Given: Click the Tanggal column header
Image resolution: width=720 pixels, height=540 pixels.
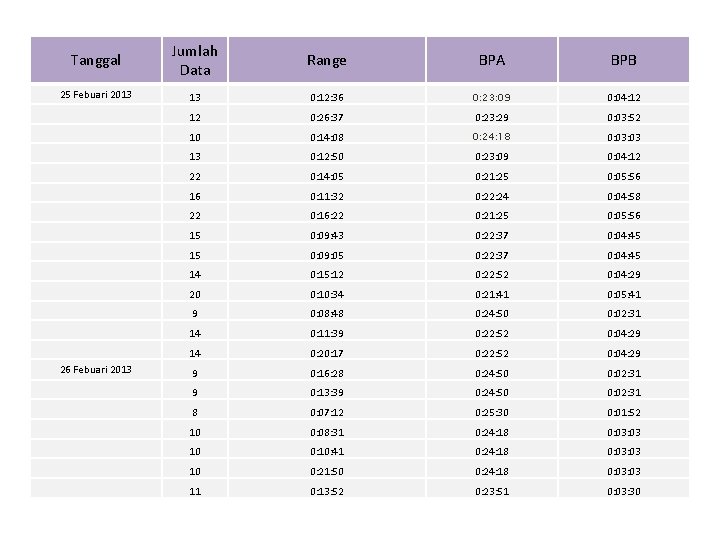Looking at the screenshot, I should click(96, 60).
